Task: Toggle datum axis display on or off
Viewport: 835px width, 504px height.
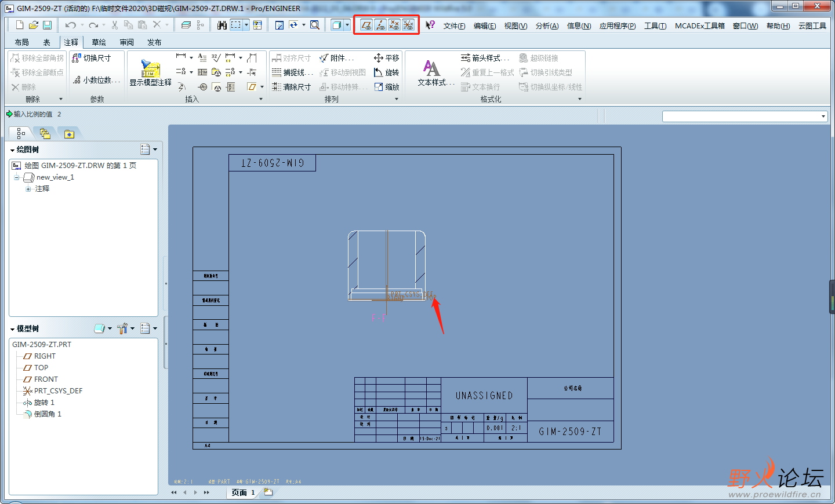Action: point(380,25)
